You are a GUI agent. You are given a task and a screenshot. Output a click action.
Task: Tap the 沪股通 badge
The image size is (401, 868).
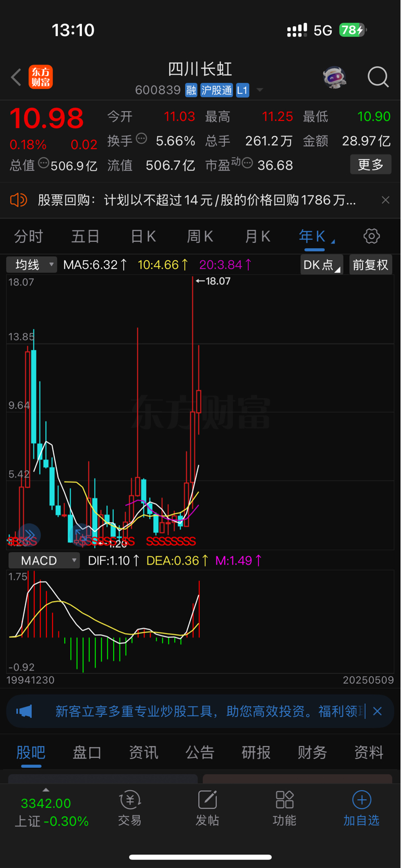[x=216, y=90]
